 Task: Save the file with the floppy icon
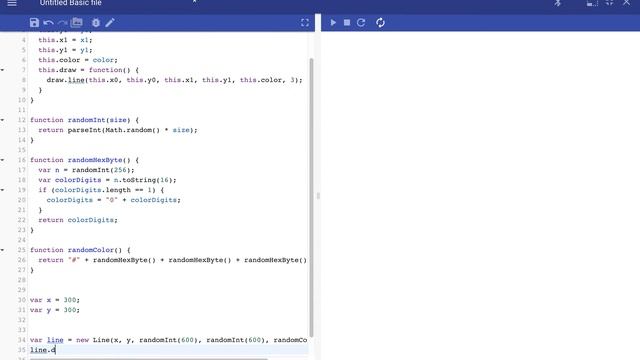pos(34,22)
